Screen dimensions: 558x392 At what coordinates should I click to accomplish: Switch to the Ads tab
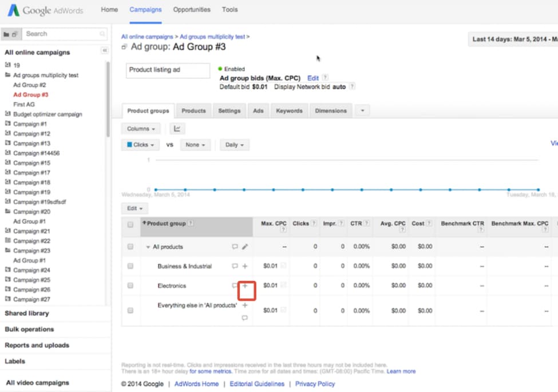(x=258, y=111)
